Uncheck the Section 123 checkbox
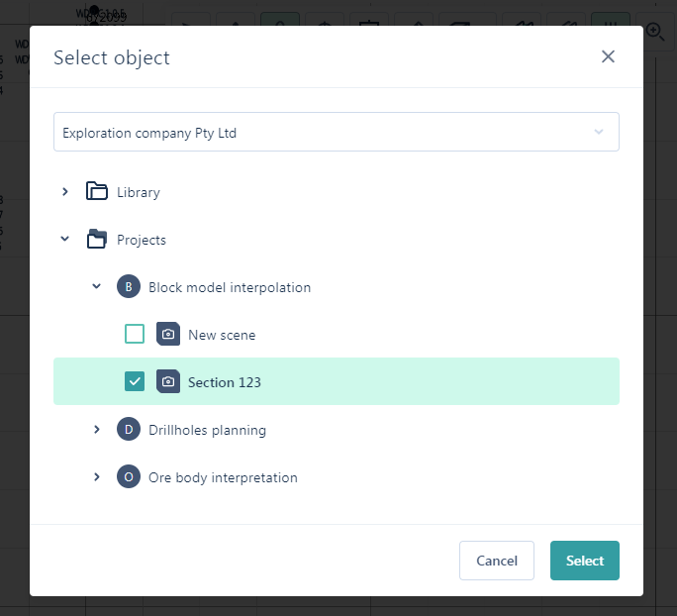The image size is (677, 616). pos(135,382)
